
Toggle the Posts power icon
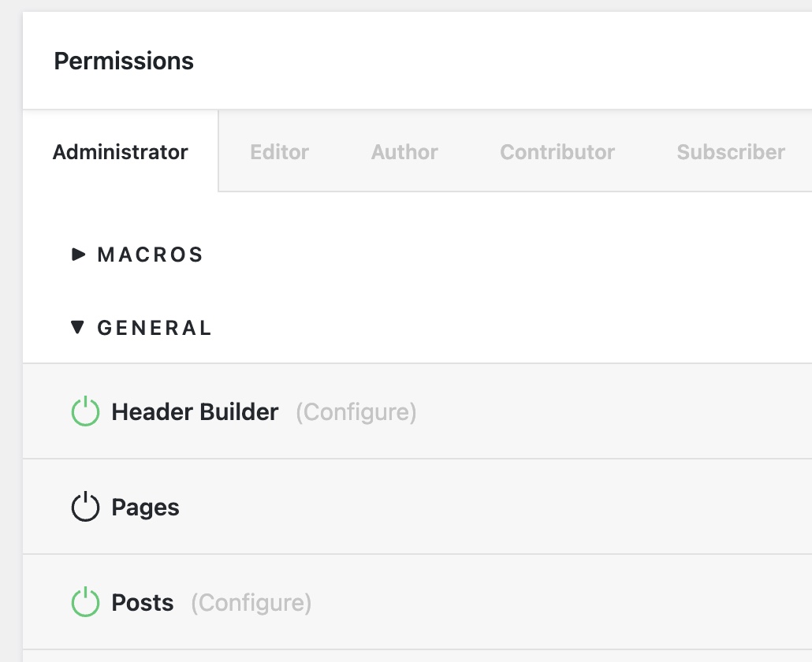pos(85,603)
